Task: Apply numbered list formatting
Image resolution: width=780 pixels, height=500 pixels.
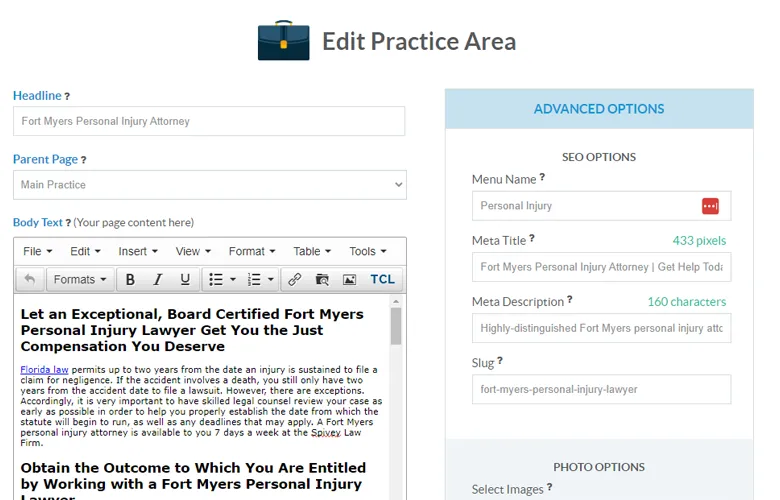Action: tap(254, 280)
